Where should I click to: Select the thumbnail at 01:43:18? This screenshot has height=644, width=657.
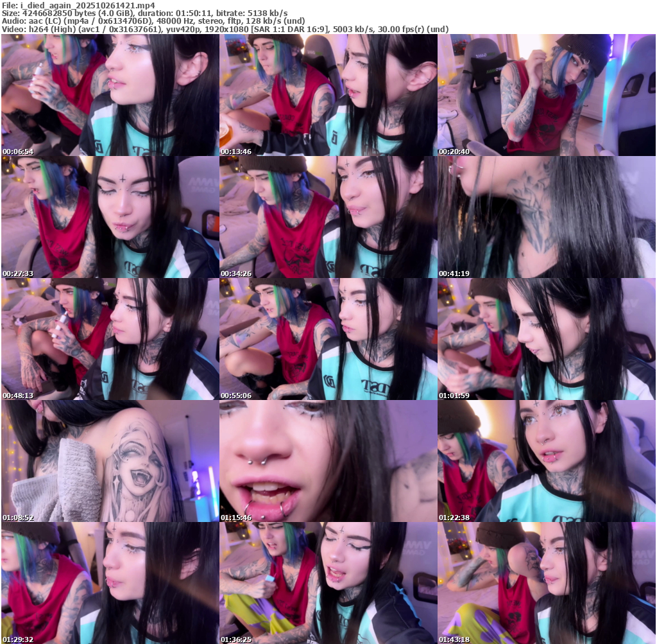pos(547,583)
